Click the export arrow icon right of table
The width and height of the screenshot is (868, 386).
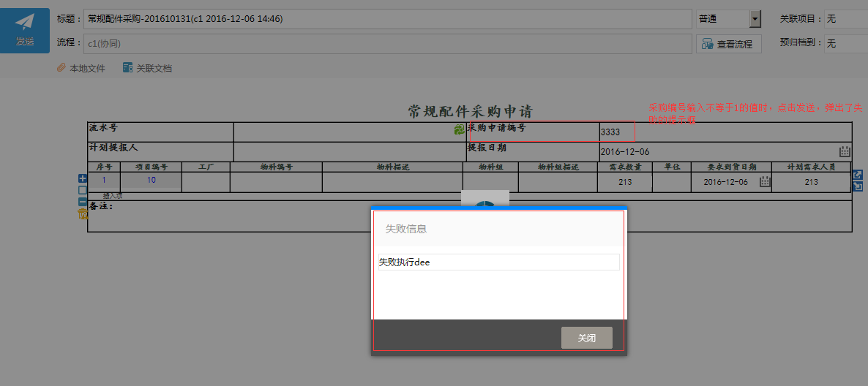857,175
